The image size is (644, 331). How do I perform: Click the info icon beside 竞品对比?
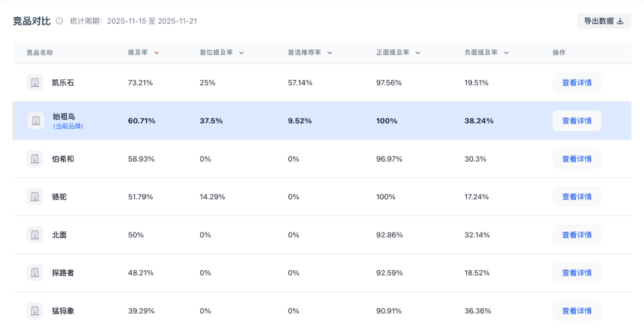pyautogui.click(x=60, y=21)
